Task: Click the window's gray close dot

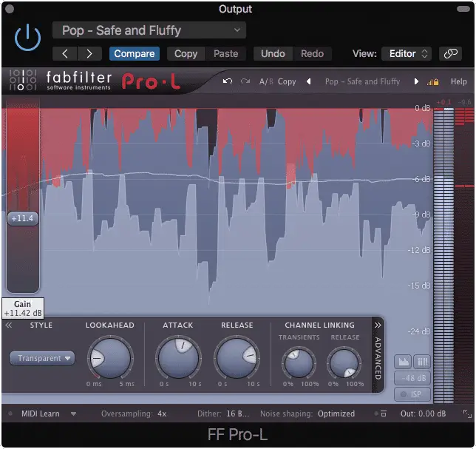Action: [10, 9]
